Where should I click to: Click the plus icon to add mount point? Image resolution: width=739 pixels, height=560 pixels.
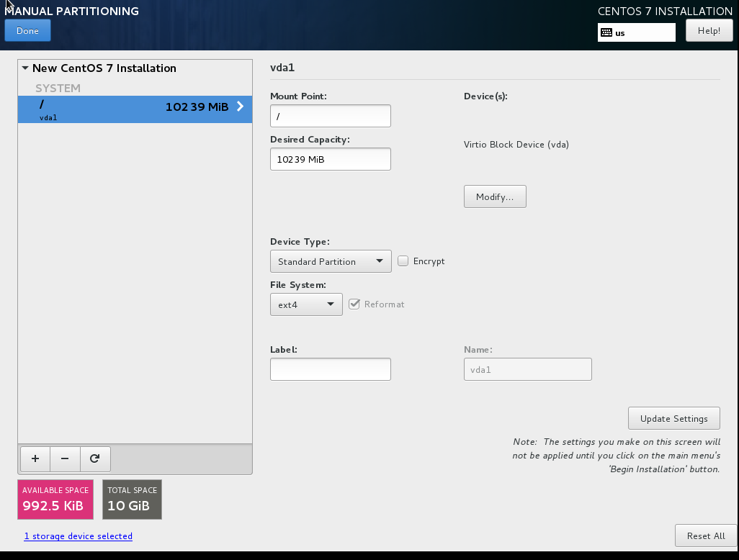(35, 459)
